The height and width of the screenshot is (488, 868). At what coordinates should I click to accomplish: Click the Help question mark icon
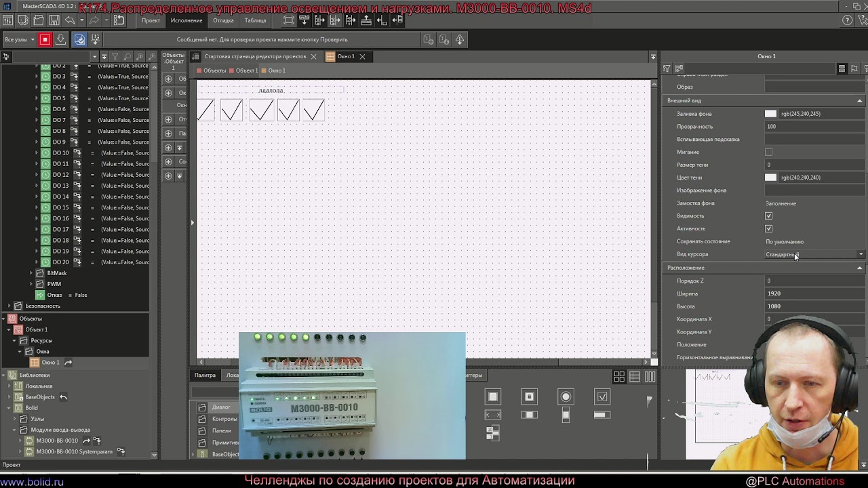point(848,20)
